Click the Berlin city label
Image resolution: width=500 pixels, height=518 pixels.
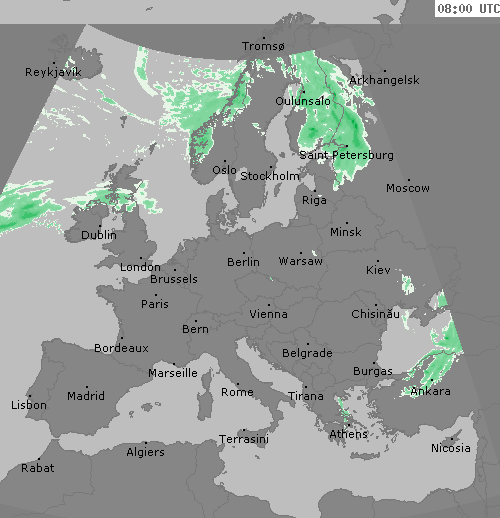coord(243,262)
